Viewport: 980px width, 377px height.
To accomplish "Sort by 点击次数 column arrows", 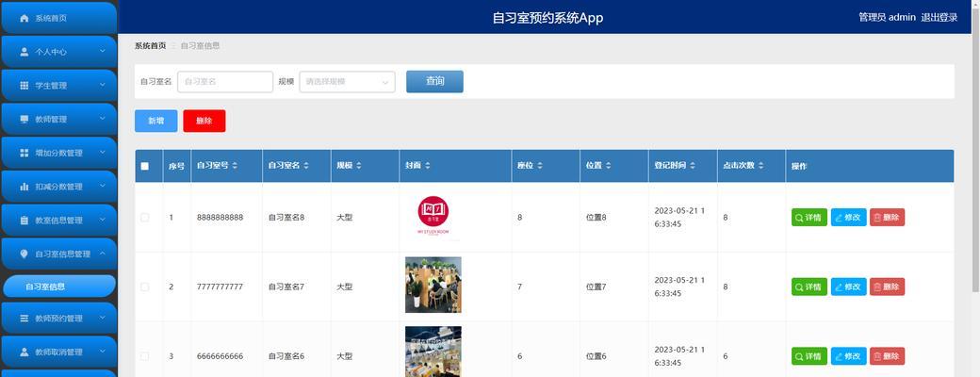I will click(x=761, y=166).
